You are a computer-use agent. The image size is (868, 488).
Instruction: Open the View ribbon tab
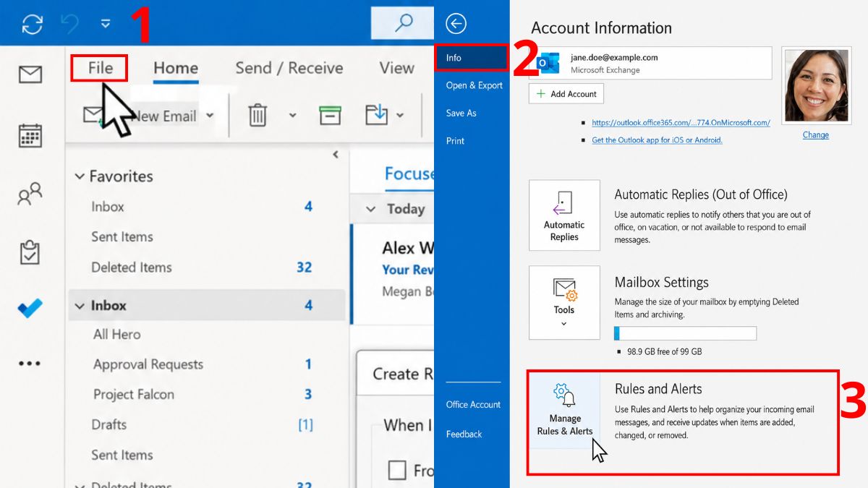pos(396,68)
